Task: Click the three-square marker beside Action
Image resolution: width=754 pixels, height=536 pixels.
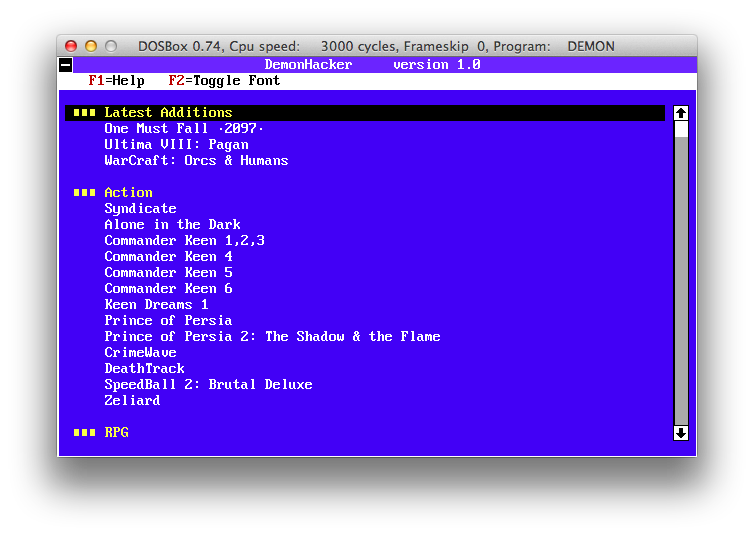Action: [x=84, y=193]
